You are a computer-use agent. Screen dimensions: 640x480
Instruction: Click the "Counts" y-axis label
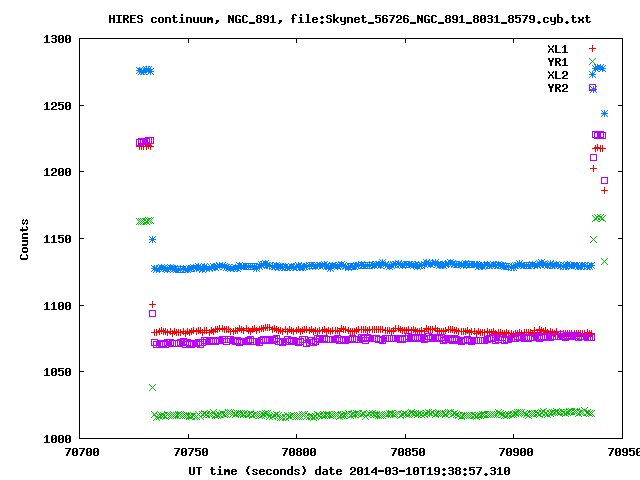24,239
